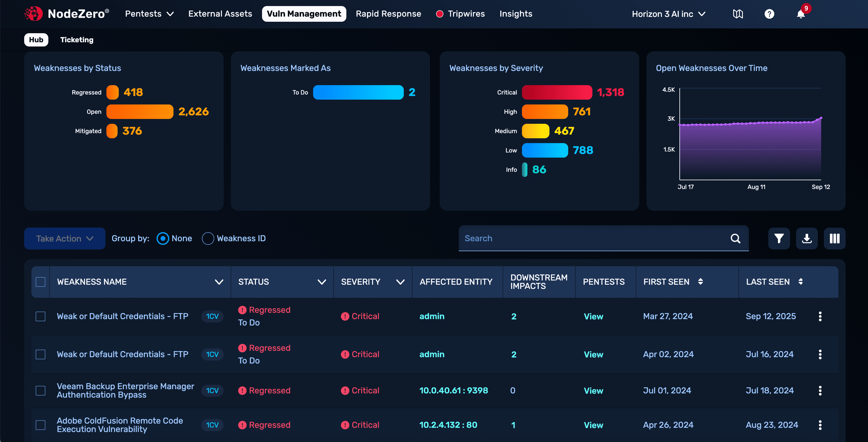This screenshot has width=868, height=442.
Task: Click Regressed alert icon in ColdFusion row
Action: point(242,425)
